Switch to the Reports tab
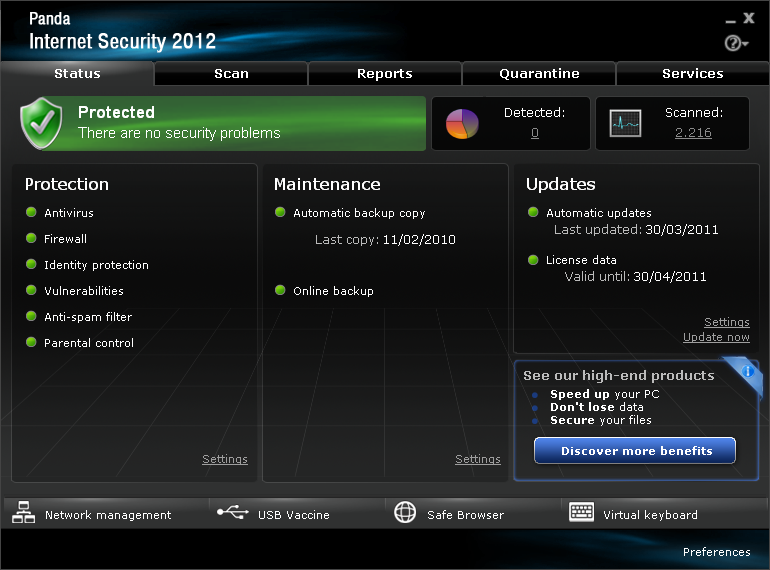770x570 pixels. (385, 74)
